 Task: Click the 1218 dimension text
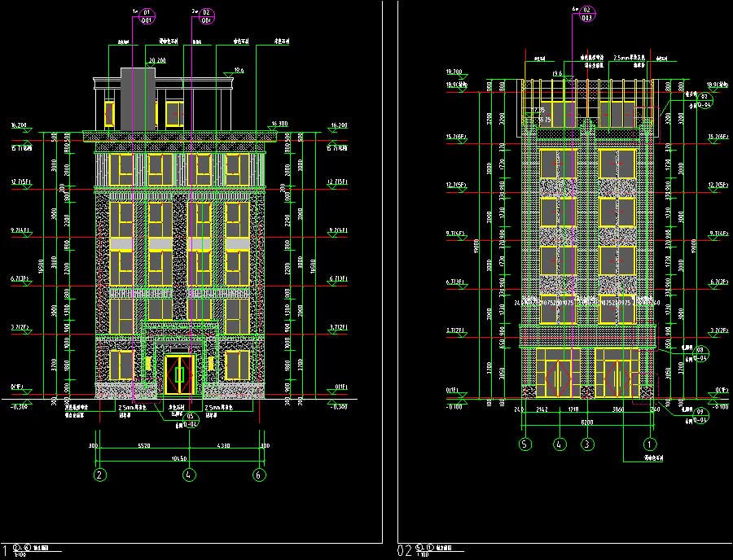[x=573, y=409]
